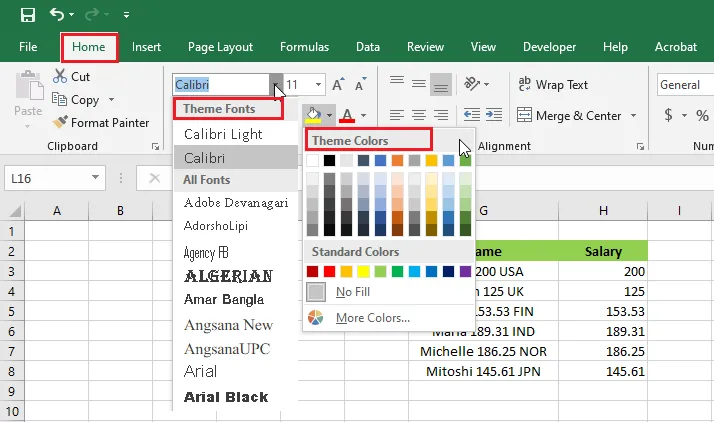
Task: Click the Paste clipboard icon
Action: coord(29,86)
